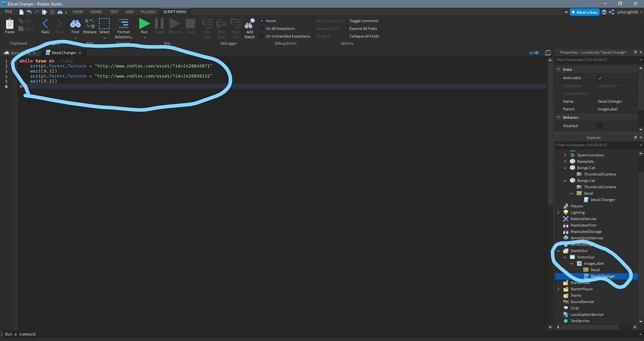The height and width of the screenshot is (341, 644).
Task: Open the PLUGINS menu tab
Action: coord(147,11)
